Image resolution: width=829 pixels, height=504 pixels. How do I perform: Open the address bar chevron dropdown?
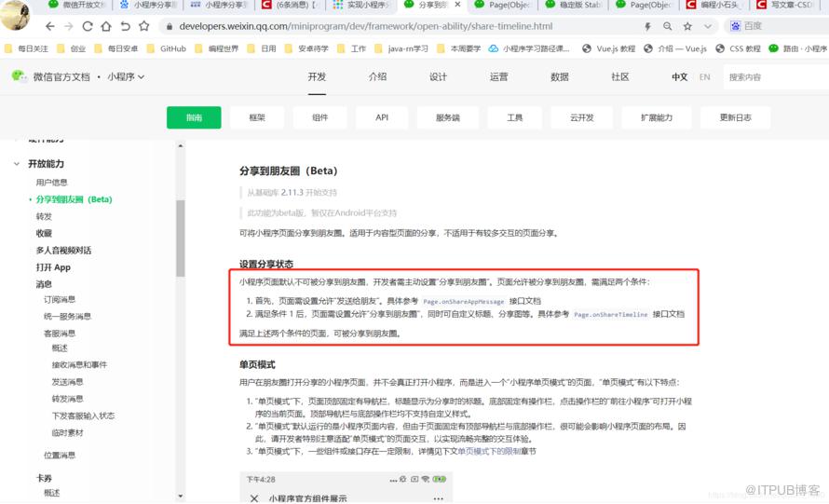pyautogui.click(x=708, y=26)
